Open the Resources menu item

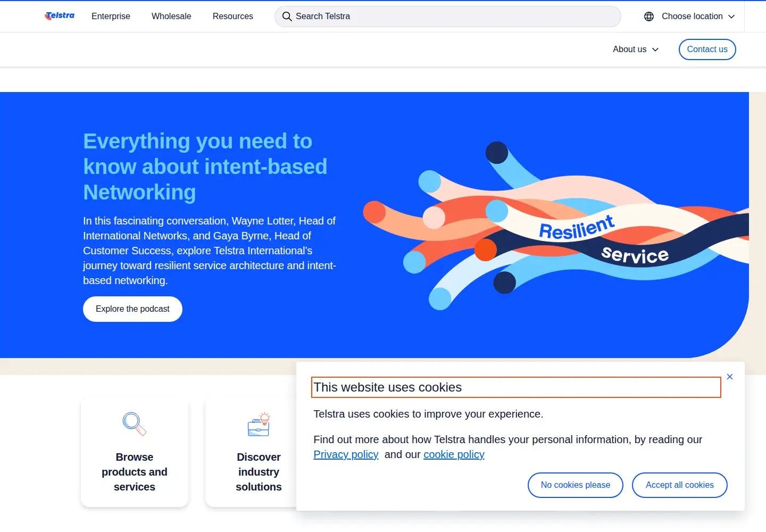233,16
